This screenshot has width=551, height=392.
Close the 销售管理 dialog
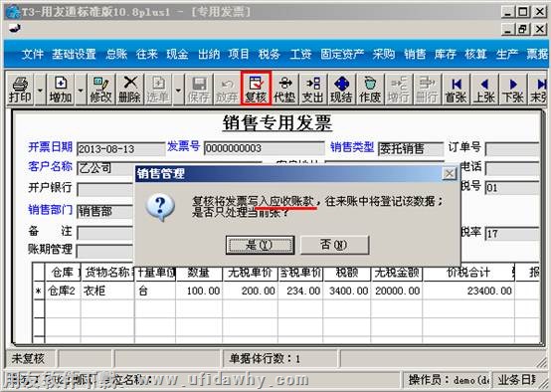click(x=450, y=174)
